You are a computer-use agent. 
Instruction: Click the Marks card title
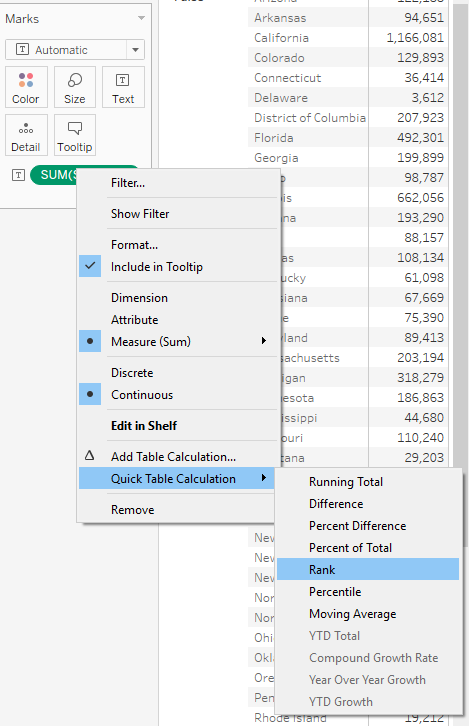22,19
